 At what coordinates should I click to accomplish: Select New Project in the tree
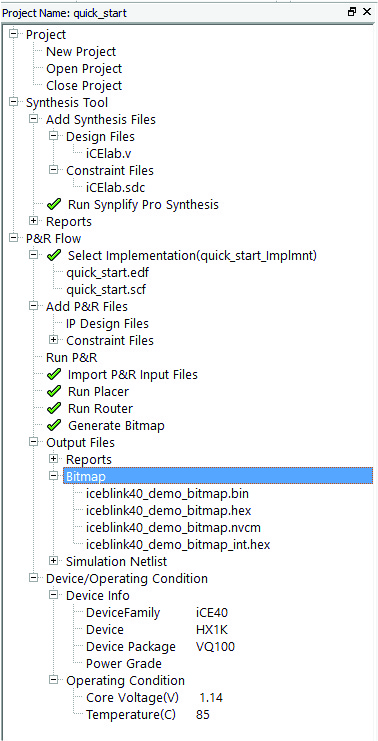point(81,52)
